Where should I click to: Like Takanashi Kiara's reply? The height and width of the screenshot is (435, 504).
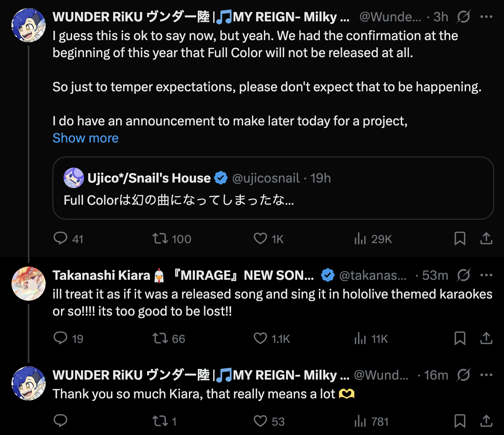click(260, 339)
